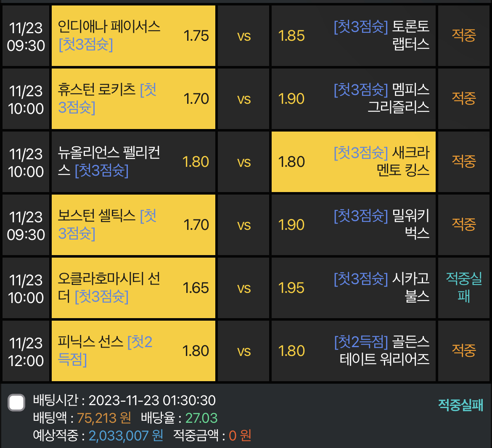The height and width of the screenshot is (448, 492).
Task: Pick 보스턴 셀틱스 at 1.70
Action: coord(133,225)
